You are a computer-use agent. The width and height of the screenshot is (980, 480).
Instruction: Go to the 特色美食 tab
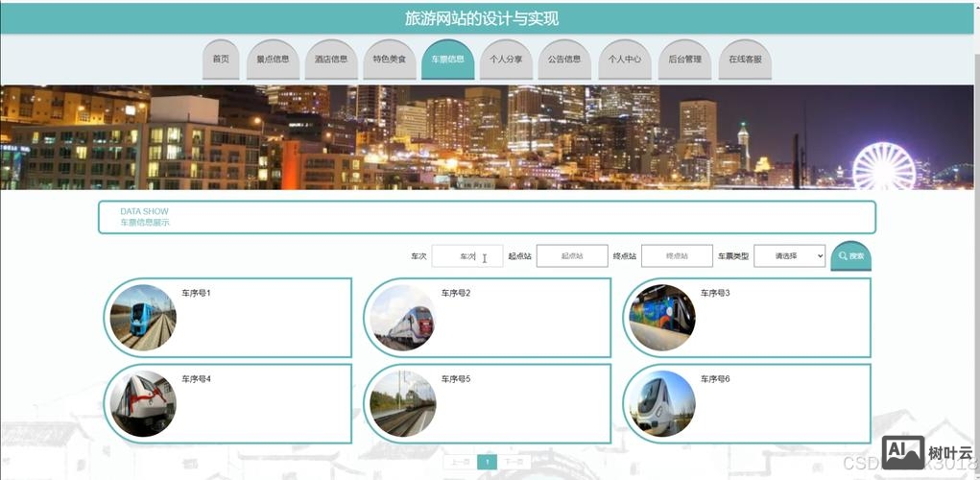[x=390, y=60]
